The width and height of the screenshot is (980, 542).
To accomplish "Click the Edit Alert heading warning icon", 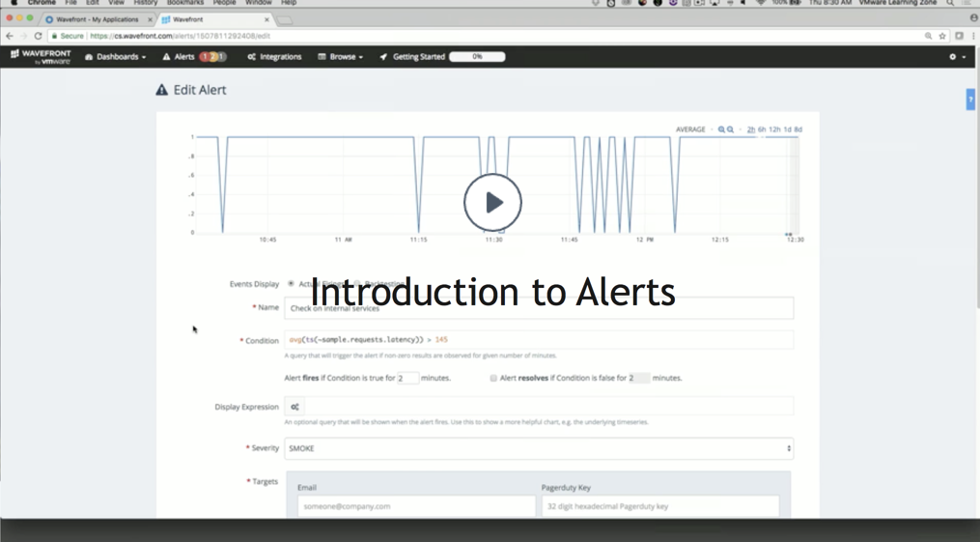I will (x=162, y=90).
